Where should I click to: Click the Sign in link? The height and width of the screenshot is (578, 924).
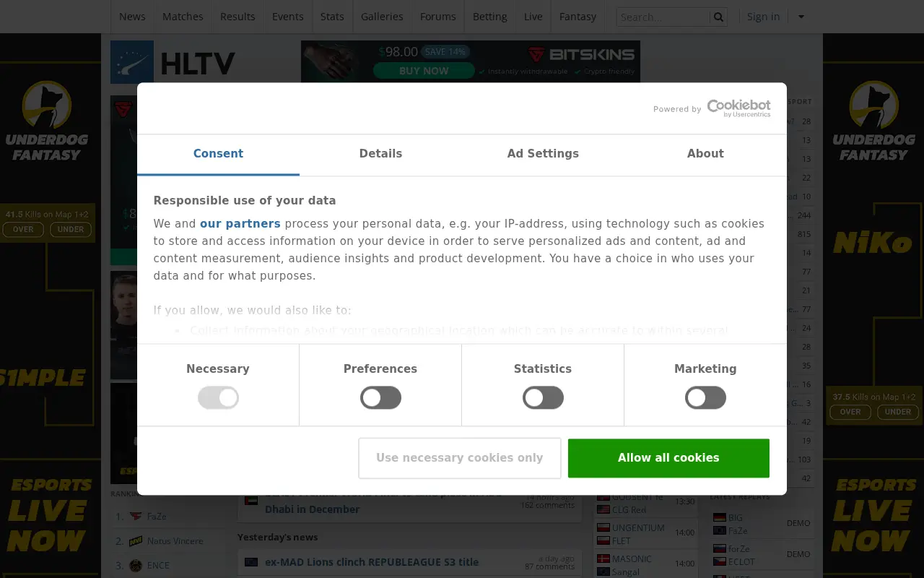(x=763, y=17)
